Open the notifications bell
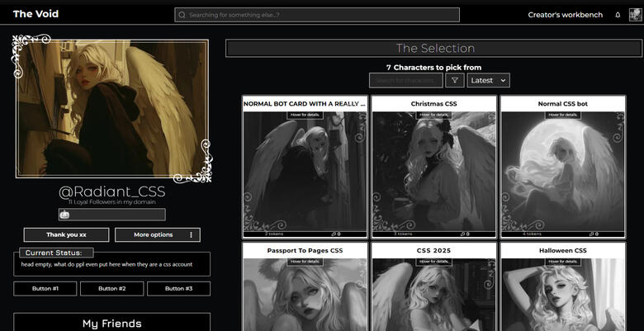Screen dimensions: 644x331 coord(618,15)
